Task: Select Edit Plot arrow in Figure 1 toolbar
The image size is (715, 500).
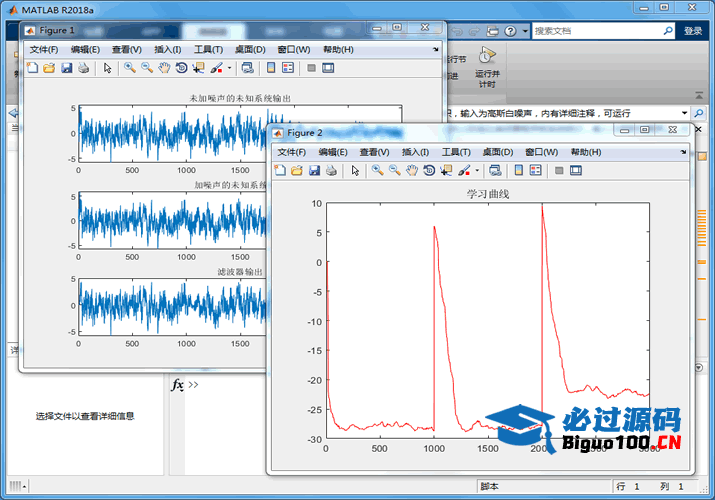Action: (107, 68)
